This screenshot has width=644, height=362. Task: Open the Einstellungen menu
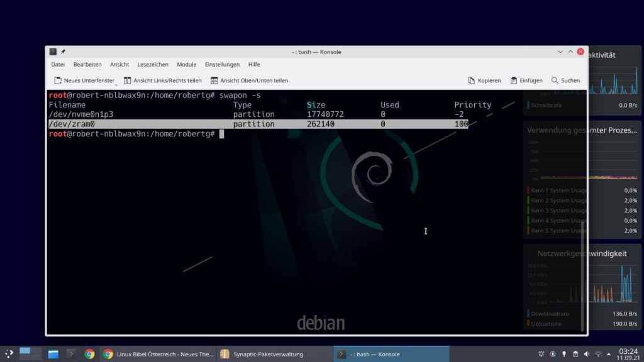tap(222, 65)
